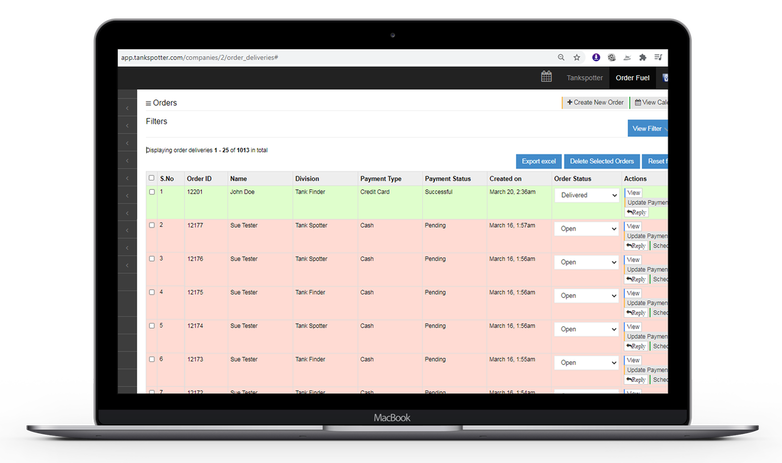
Task: Open the order status dropdown for order 12173
Action: tap(586, 362)
